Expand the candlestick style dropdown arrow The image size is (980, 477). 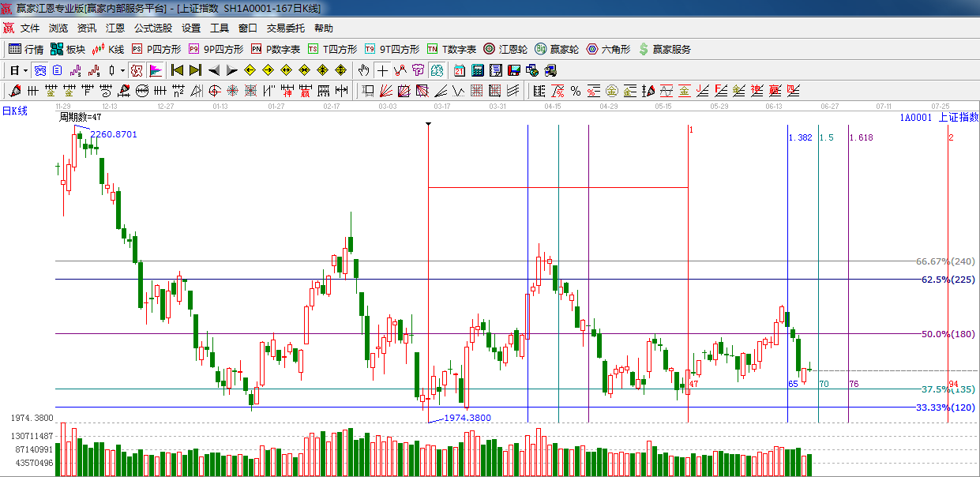(122, 70)
